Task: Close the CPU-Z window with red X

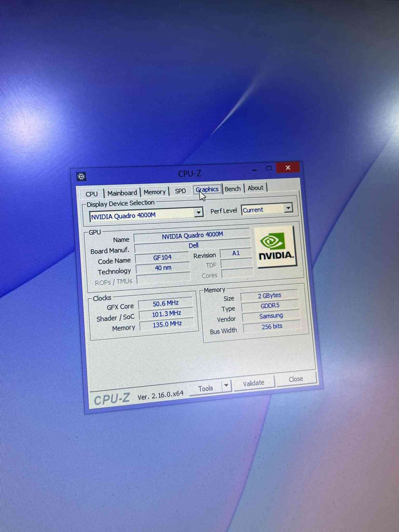Action: 288,168
